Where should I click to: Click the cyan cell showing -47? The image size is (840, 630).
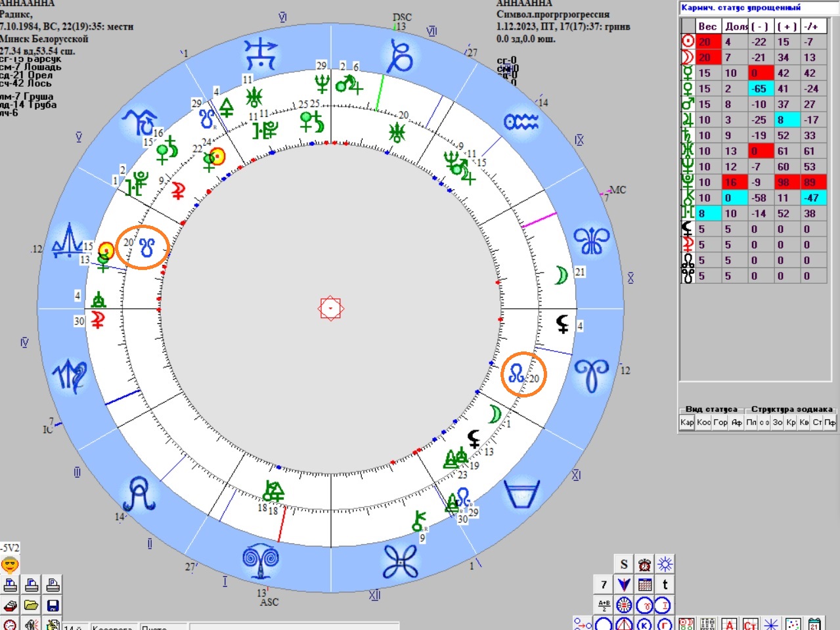pyautogui.click(x=813, y=198)
